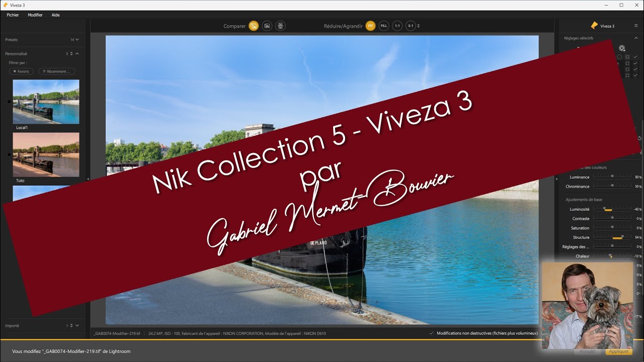
Task: Show mask for fourth control point
Action: pyautogui.click(x=627, y=75)
